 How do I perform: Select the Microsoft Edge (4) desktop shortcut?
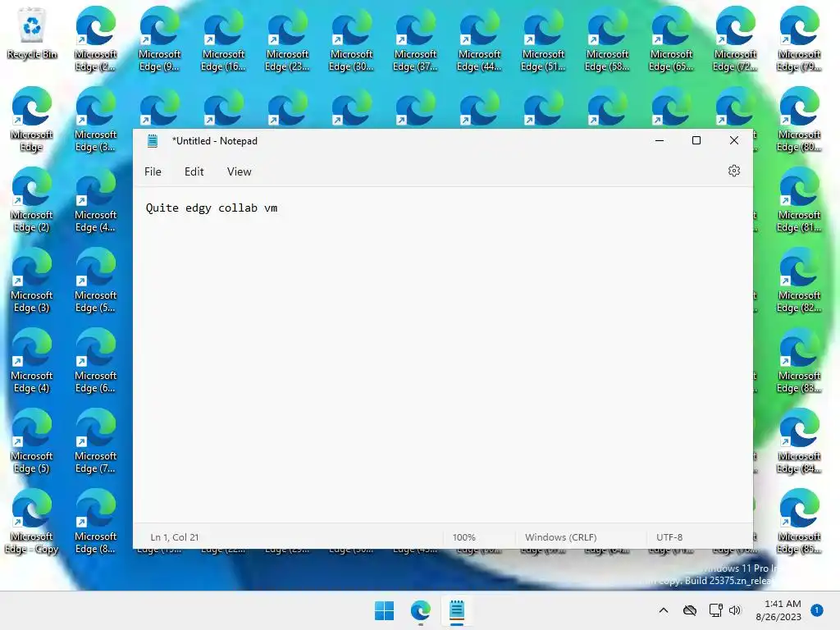pyautogui.click(x=32, y=361)
